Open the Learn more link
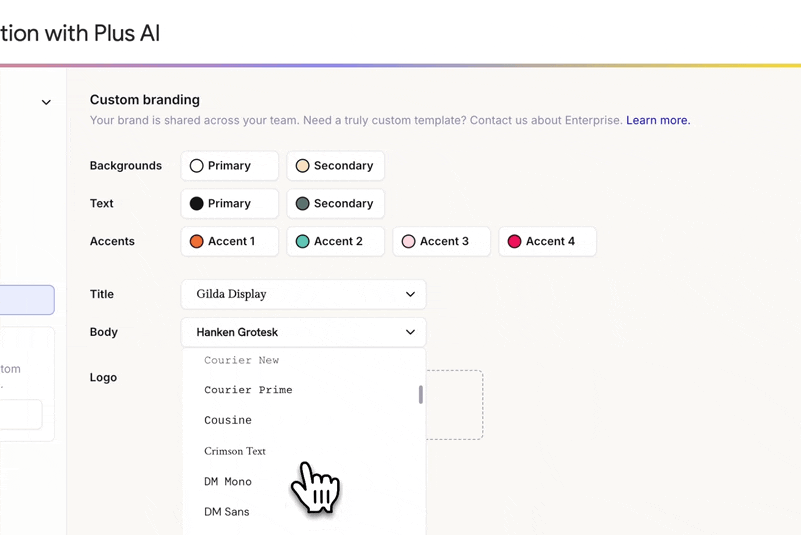Screen dimensions: 801x535 (x=658, y=120)
